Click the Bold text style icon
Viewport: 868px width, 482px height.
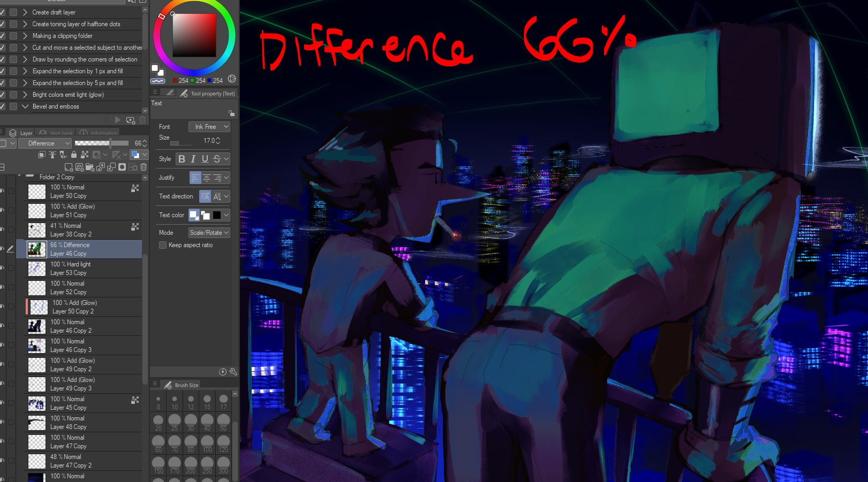(182, 159)
